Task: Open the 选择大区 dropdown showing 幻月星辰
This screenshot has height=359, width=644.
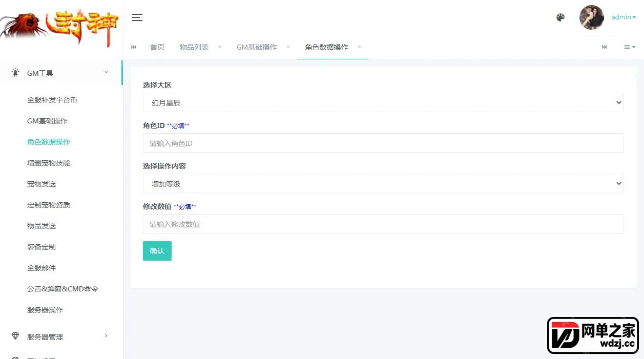Action: click(x=383, y=102)
